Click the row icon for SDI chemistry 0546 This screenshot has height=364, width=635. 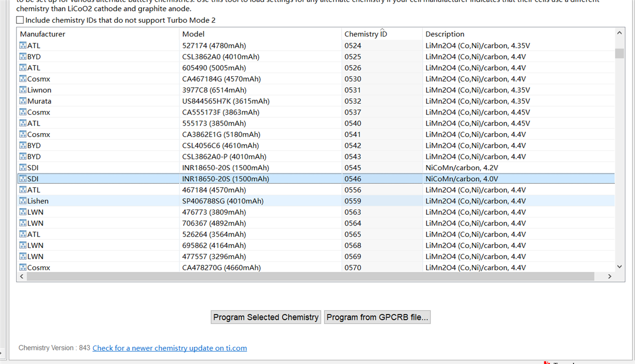[23, 179]
